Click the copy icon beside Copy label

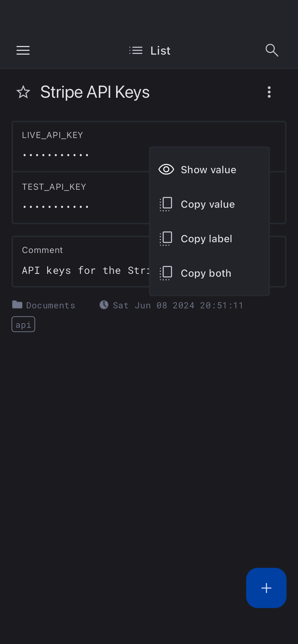166,238
